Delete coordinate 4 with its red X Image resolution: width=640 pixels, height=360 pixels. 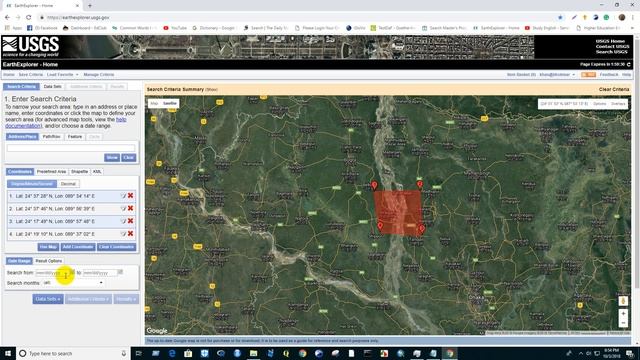(131, 233)
